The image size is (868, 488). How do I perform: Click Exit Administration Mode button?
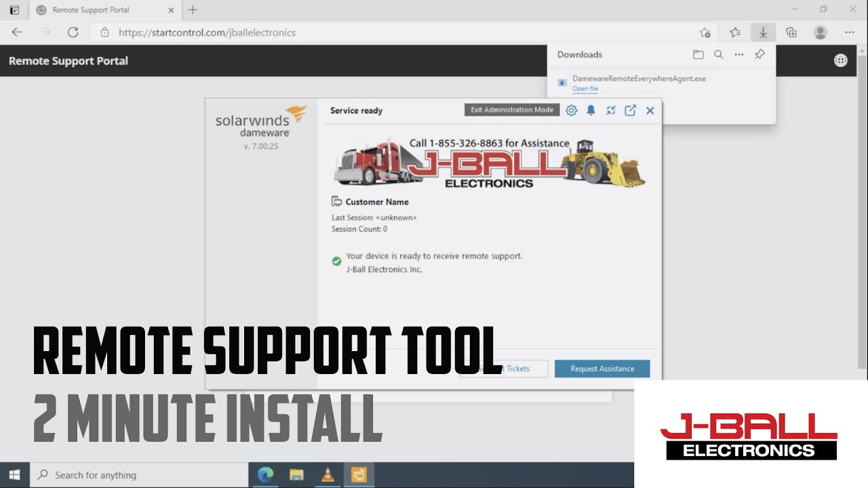point(512,110)
